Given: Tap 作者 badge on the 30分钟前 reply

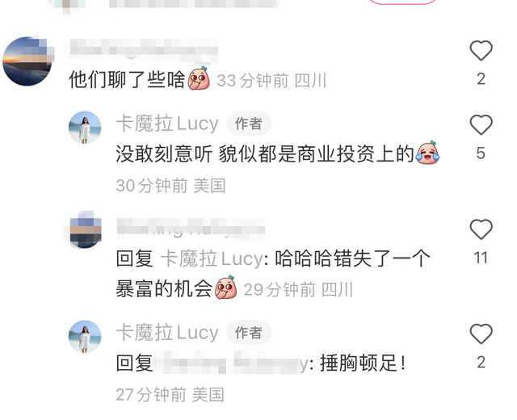Looking at the screenshot, I should (x=249, y=124).
